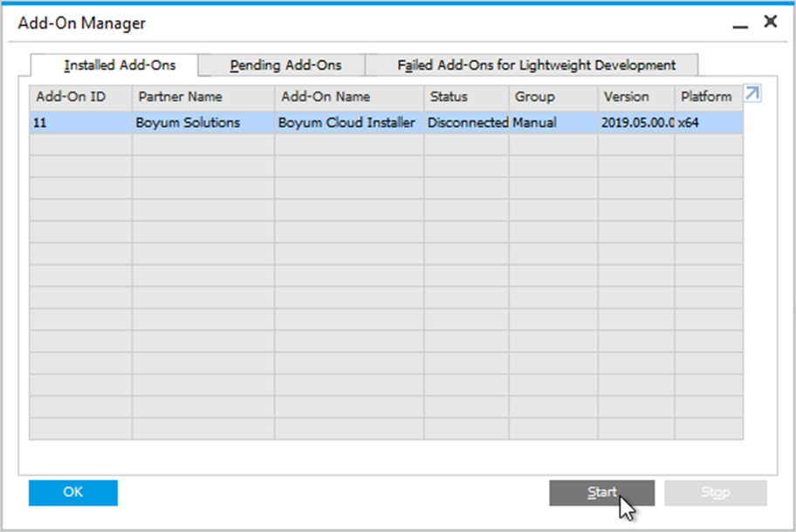Select the cell with Add-On ID 11
The width and height of the screenshot is (796, 532).
point(80,123)
